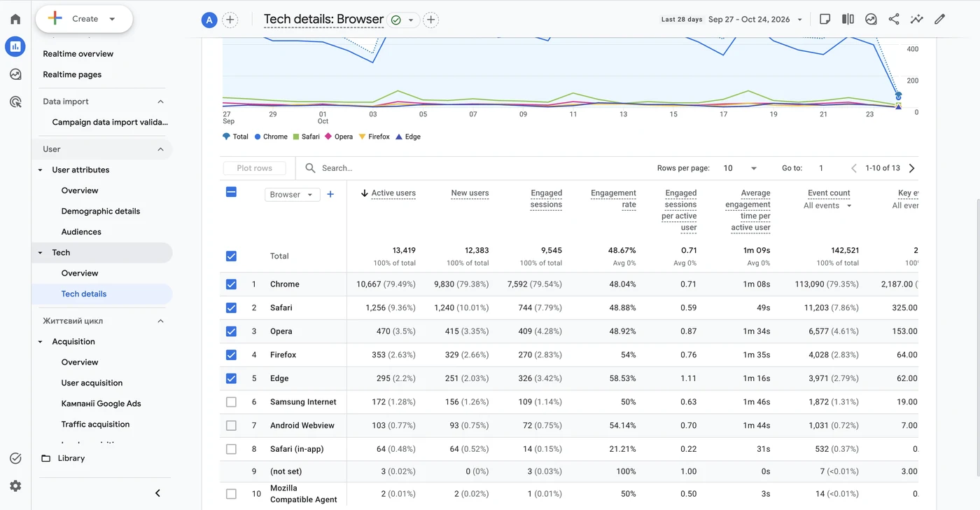Uncheck the Chrome row checkbox

[231, 284]
